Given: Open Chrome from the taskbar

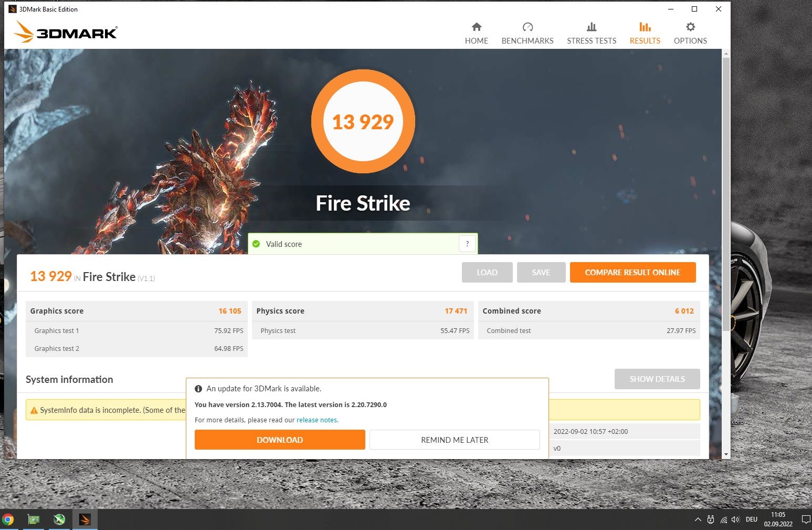Looking at the screenshot, I should coord(8,519).
